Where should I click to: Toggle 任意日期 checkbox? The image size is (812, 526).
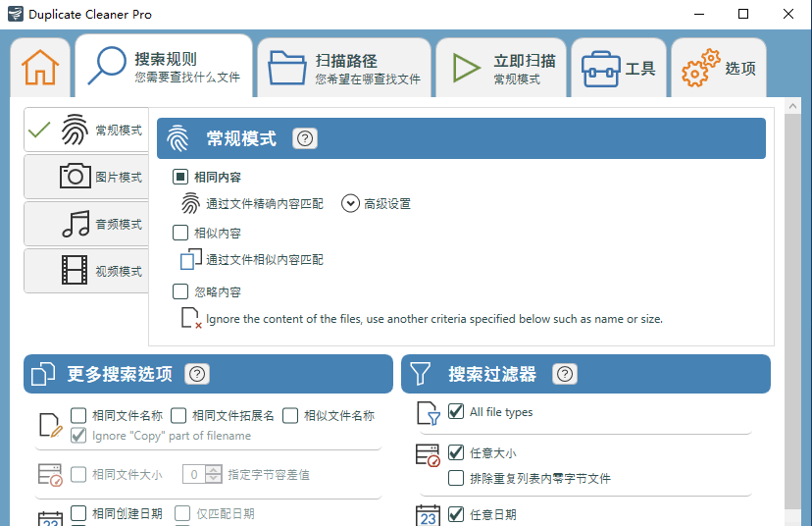pos(456,514)
